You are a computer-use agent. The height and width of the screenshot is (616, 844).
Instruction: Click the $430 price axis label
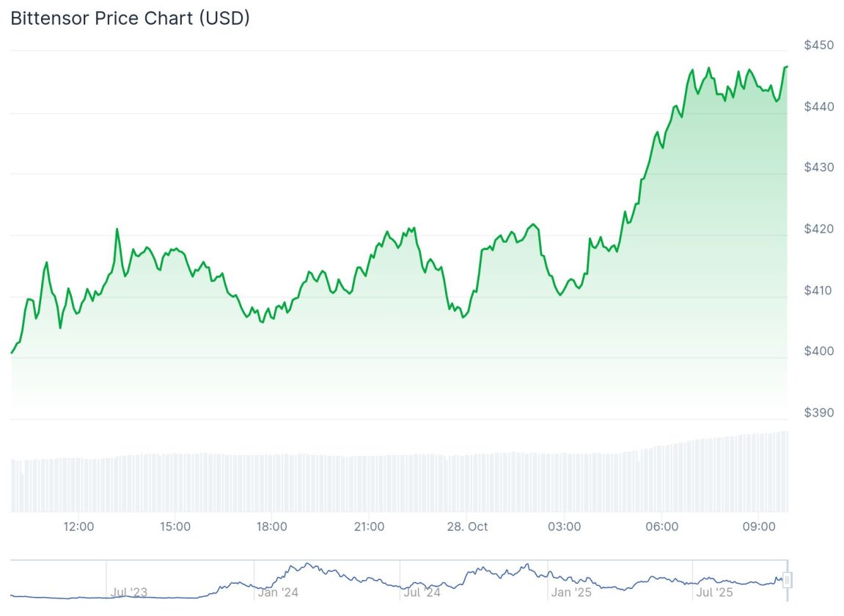point(818,167)
